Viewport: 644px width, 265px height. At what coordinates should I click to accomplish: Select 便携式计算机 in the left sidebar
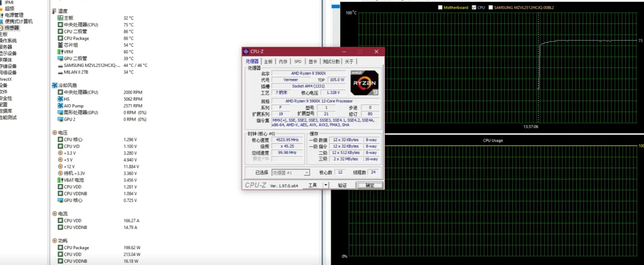(x=19, y=21)
